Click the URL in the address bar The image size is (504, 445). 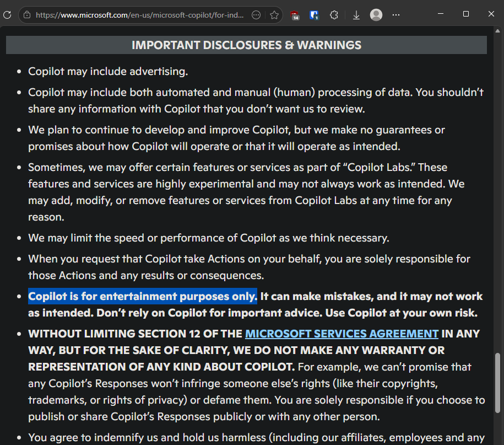138,15
